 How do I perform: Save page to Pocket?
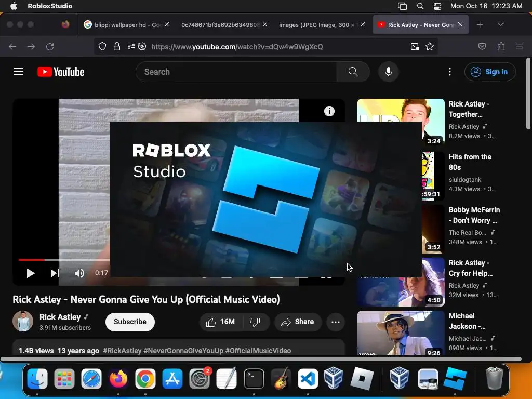tap(482, 46)
